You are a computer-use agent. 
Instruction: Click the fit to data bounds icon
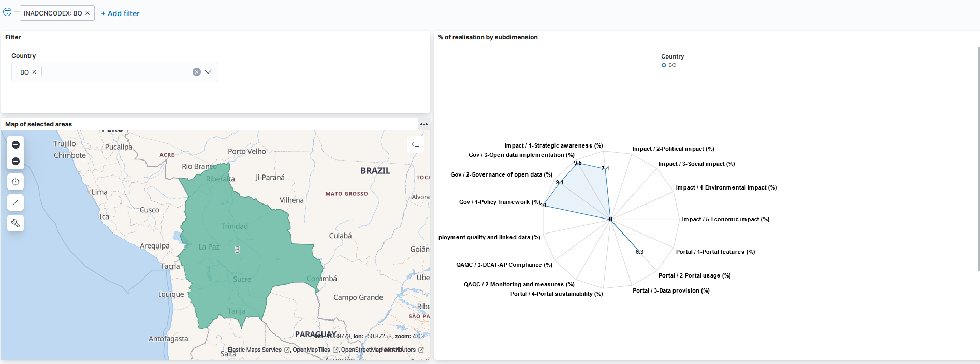click(x=16, y=182)
